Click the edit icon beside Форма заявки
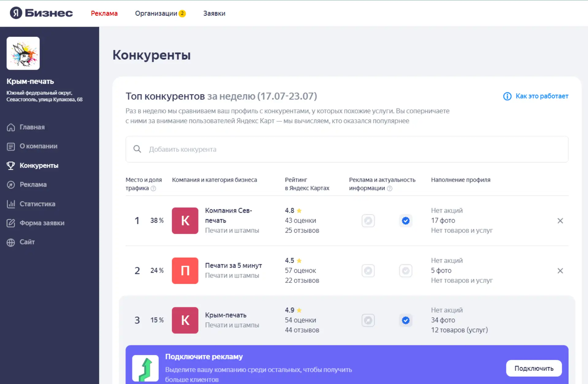The width and height of the screenshot is (588, 384). [11, 223]
